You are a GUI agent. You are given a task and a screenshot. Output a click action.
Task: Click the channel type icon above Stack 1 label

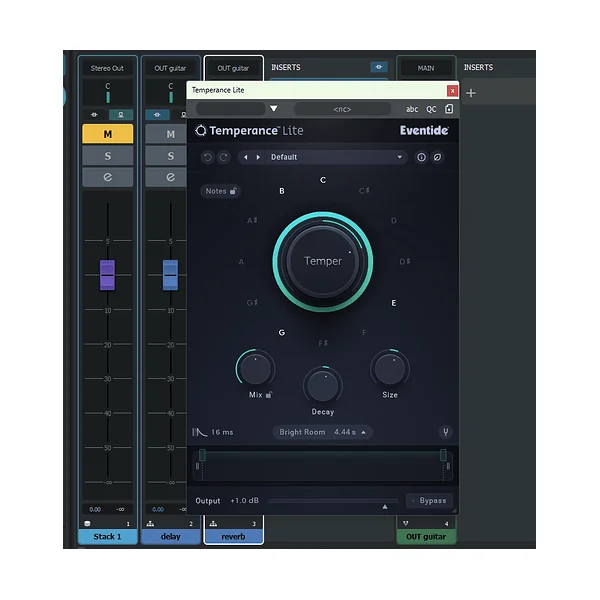87,523
